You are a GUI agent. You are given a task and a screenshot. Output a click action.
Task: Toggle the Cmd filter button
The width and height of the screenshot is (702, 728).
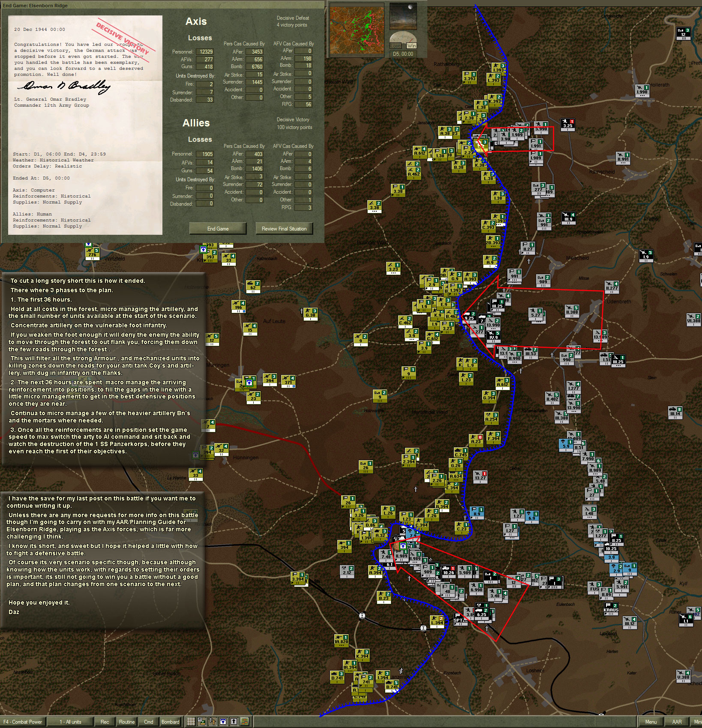[x=148, y=722]
